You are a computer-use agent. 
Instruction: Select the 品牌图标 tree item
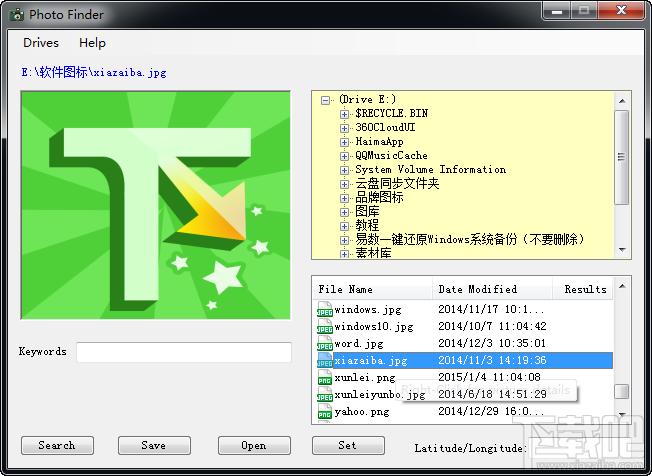tap(379, 198)
